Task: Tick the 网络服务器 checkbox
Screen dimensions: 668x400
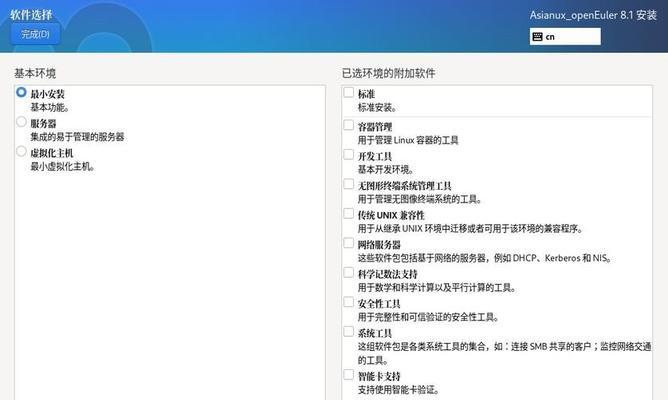Action: click(x=348, y=243)
